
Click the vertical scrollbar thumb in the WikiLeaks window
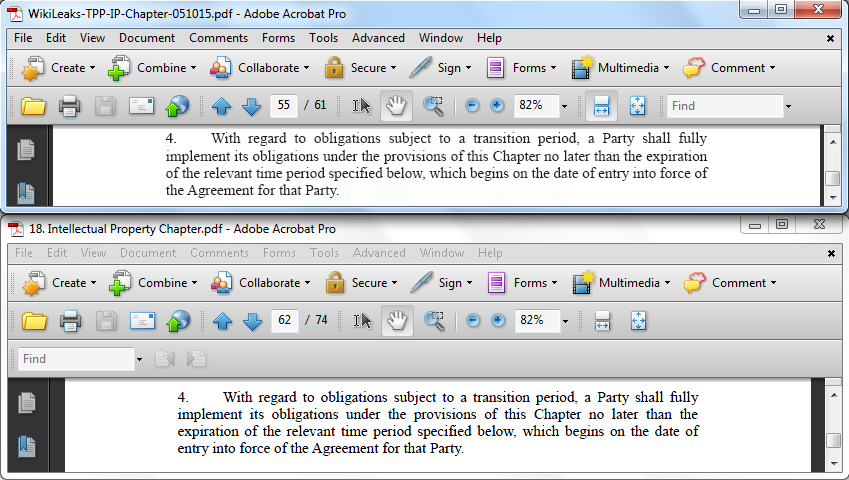tap(833, 178)
